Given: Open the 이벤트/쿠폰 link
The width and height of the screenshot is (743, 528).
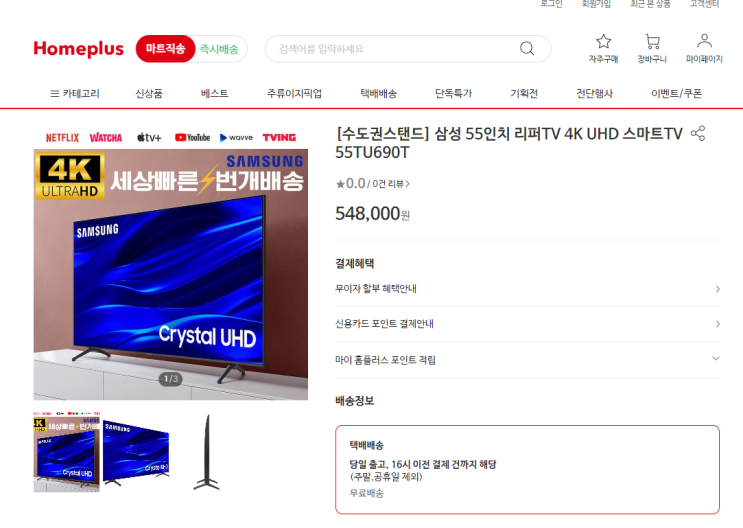Looking at the screenshot, I should pos(676,93).
